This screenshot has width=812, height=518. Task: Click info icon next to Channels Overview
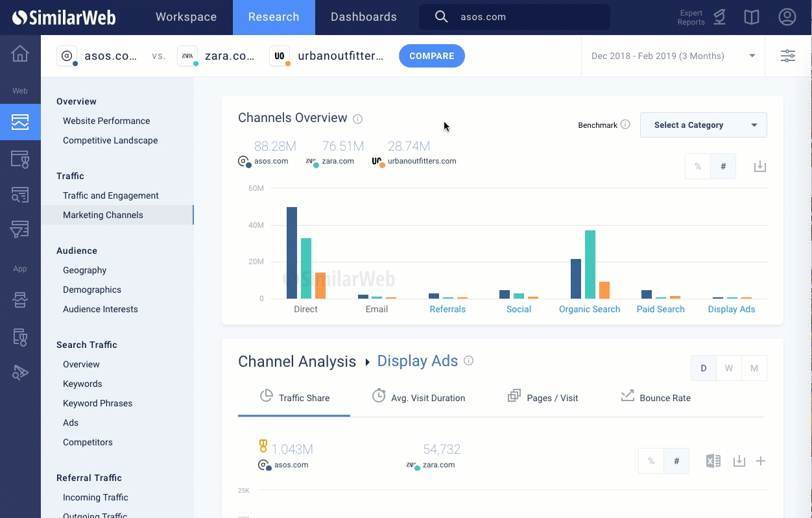click(x=357, y=119)
